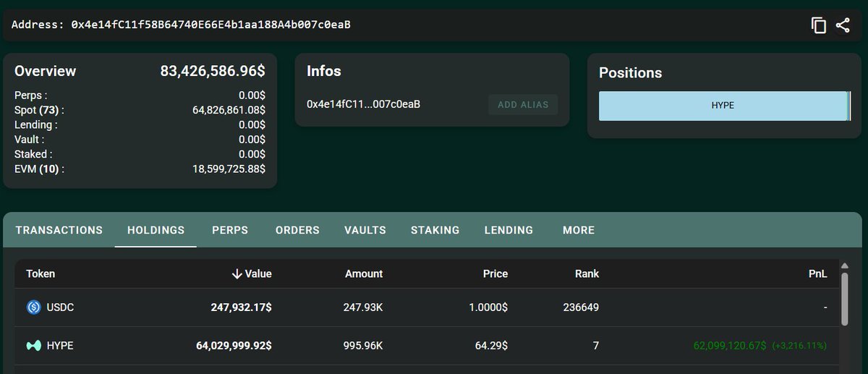This screenshot has height=374, width=868.
Task: Sort table by Amount column header
Action: pos(364,273)
